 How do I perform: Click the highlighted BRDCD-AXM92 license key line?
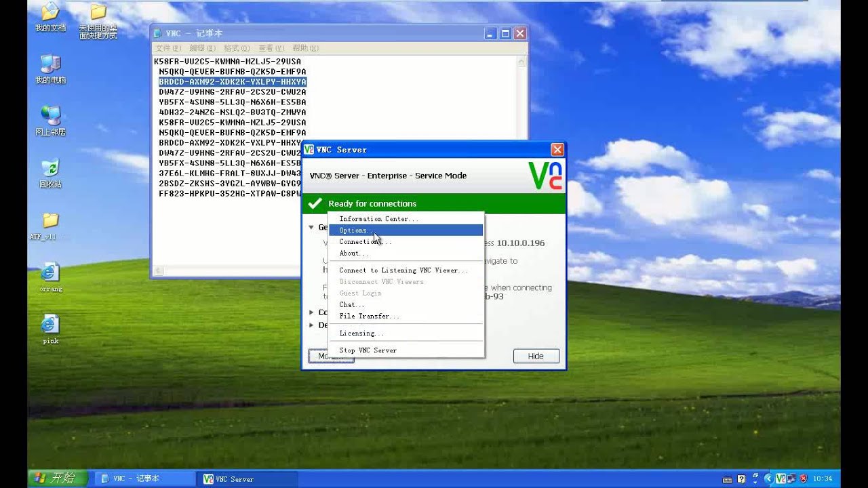coord(233,81)
